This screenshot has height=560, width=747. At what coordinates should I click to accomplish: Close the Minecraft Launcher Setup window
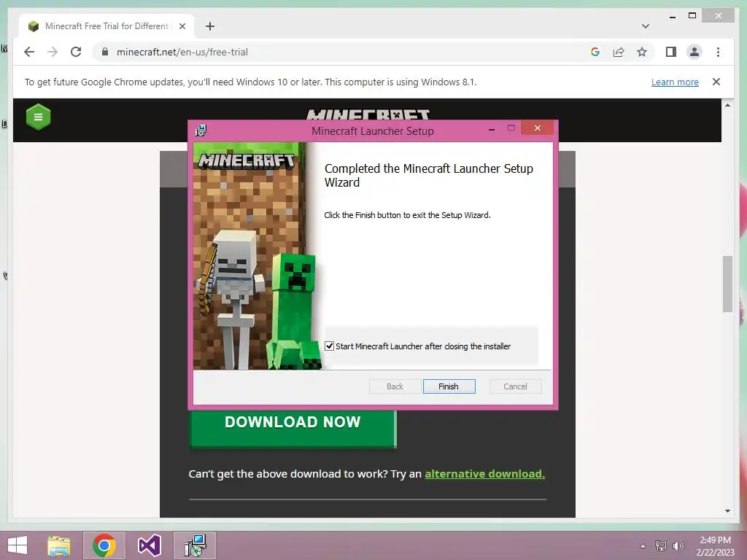coord(538,128)
